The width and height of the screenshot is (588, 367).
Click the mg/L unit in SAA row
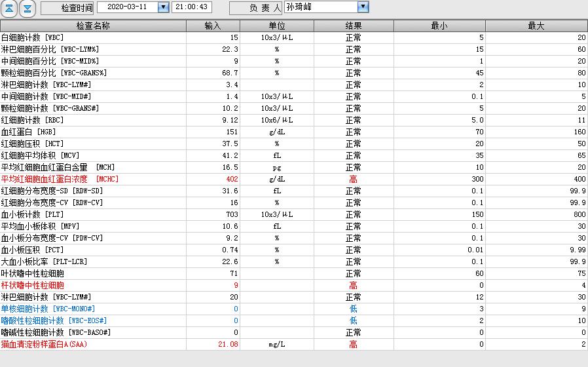coord(277,345)
